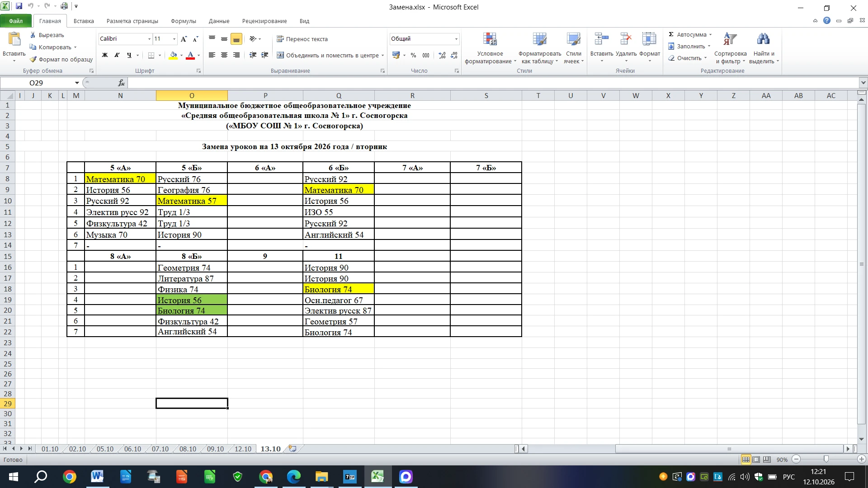The image size is (868, 488).
Task: Open the Автосумма dropdown arrow
Action: 710,35
